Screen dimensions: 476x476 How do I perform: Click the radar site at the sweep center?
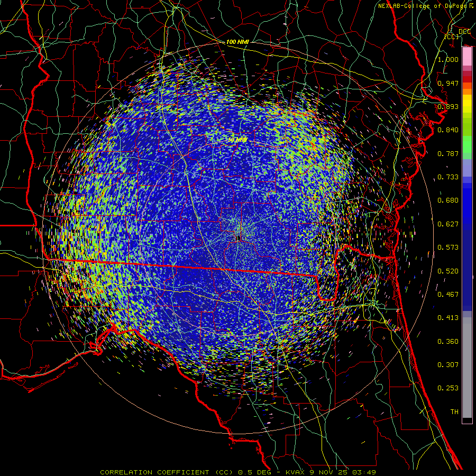pos(239,237)
